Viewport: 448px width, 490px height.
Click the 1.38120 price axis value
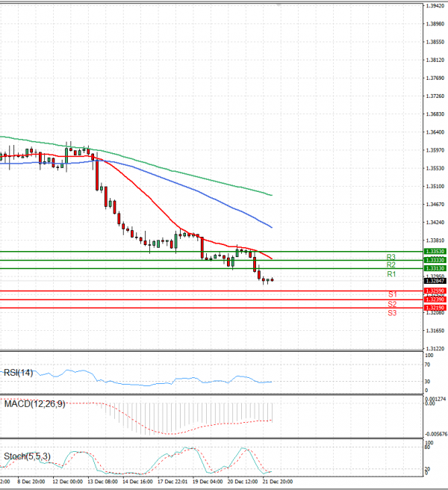point(435,60)
